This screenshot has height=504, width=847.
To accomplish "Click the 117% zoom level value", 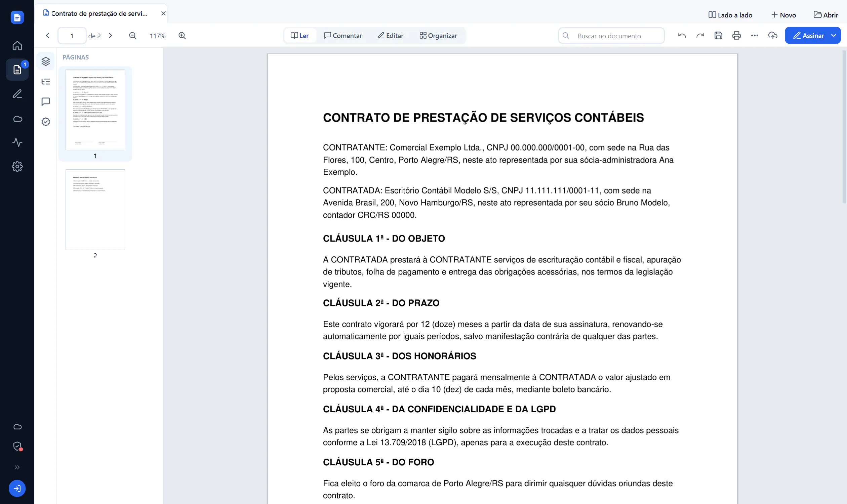I will coord(157,36).
